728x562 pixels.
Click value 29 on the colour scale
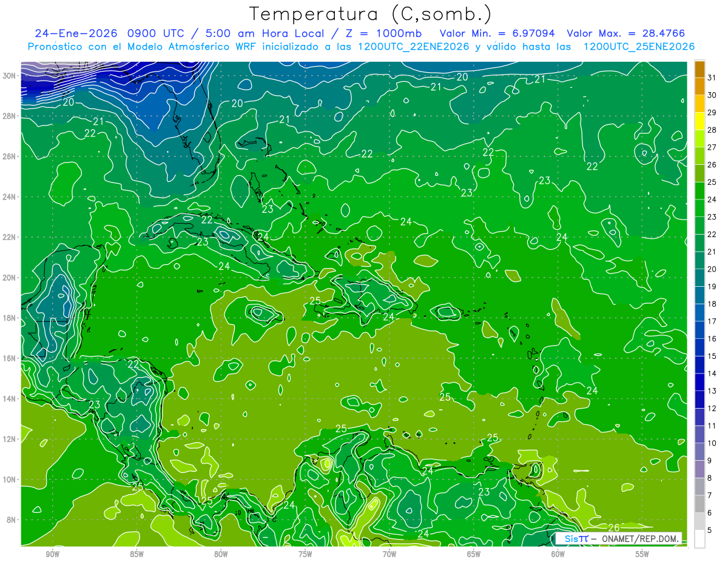point(712,113)
